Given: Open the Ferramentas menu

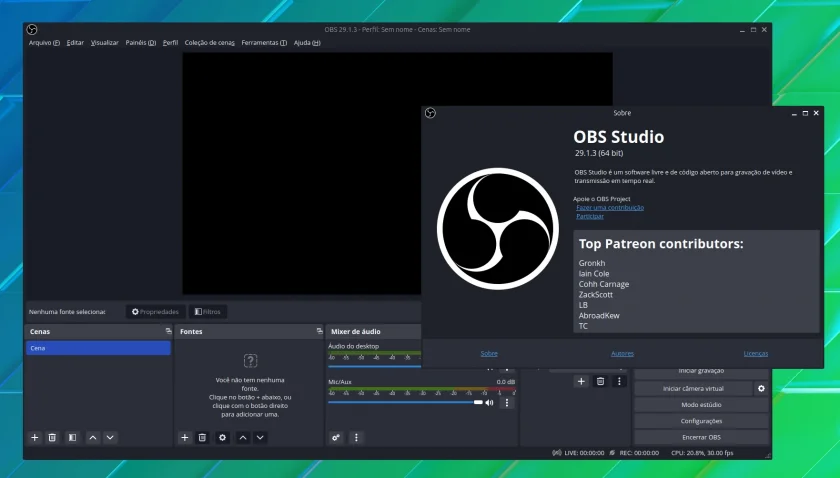Looking at the screenshot, I should [264, 43].
